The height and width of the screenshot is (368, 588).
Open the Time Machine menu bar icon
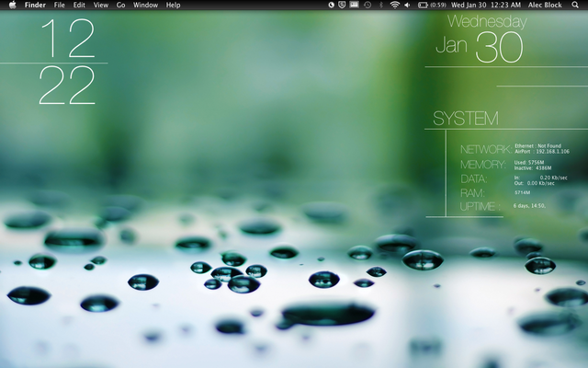tap(367, 5)
